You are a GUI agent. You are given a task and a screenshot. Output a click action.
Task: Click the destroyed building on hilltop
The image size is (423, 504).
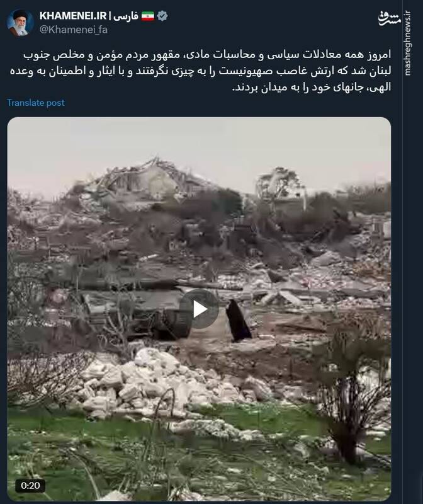coord(145,180)
